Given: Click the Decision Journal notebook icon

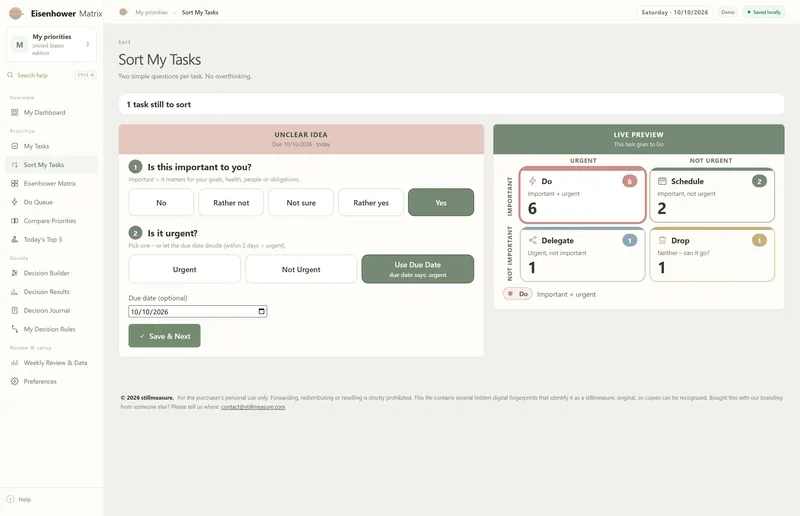Looking at the screenshot, I should point(14,310).
